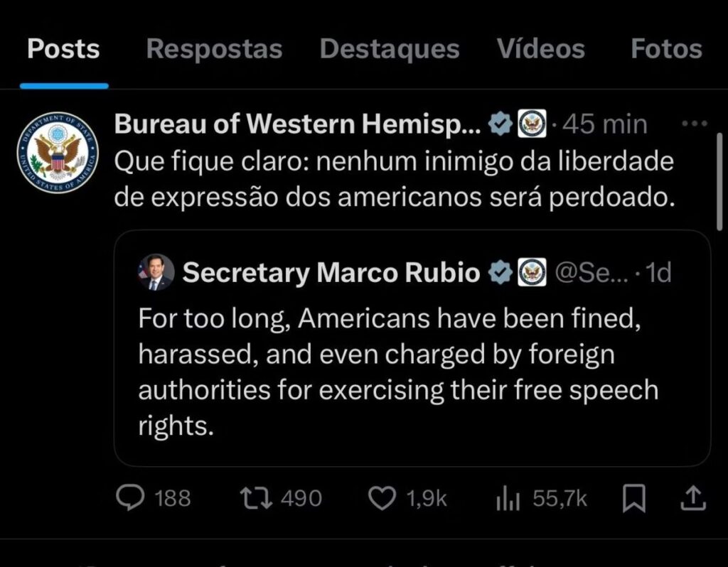Bookmark the Bureau post

click(x=634, y=499)
